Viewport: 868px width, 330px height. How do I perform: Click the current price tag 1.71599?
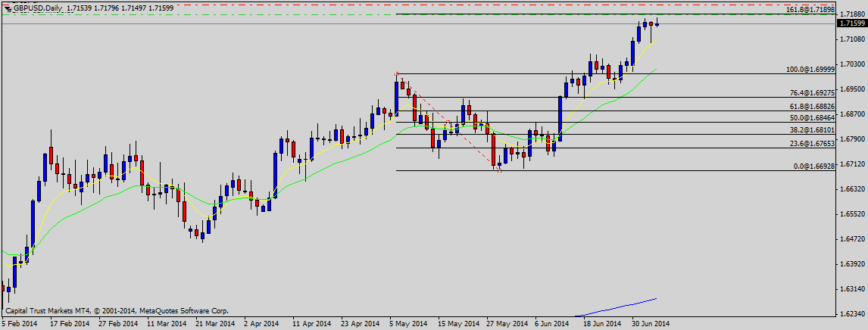pos(852,23)
